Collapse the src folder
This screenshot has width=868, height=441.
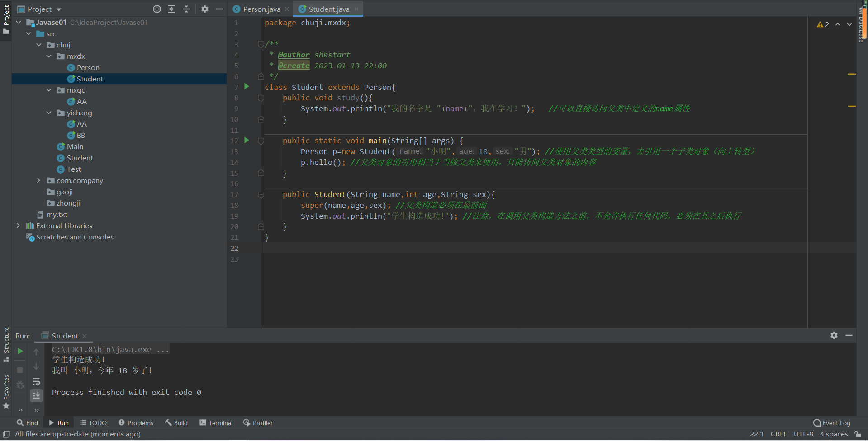(28, 33)
